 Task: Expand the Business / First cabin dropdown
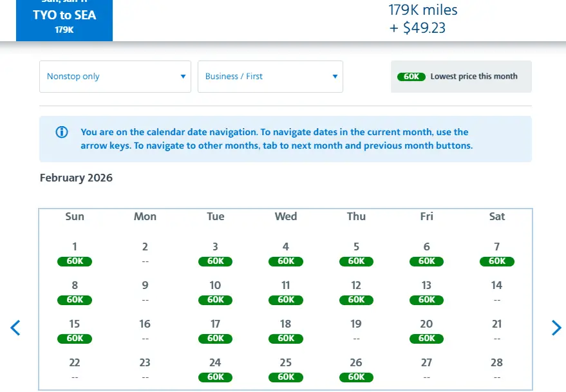(270, 77)
